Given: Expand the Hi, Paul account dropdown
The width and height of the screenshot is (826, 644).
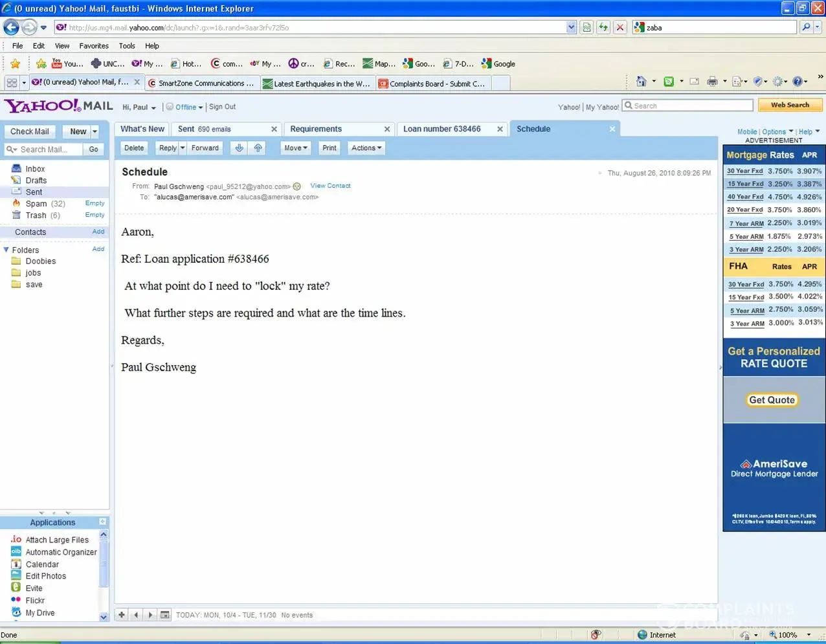Looking at the screenshot, I should [153, 108].
